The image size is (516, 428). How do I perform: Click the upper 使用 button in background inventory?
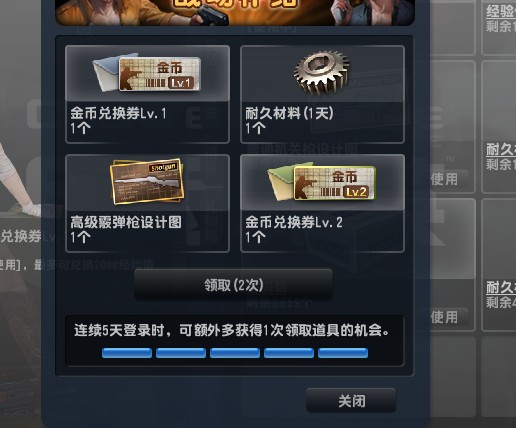(444, 179)
